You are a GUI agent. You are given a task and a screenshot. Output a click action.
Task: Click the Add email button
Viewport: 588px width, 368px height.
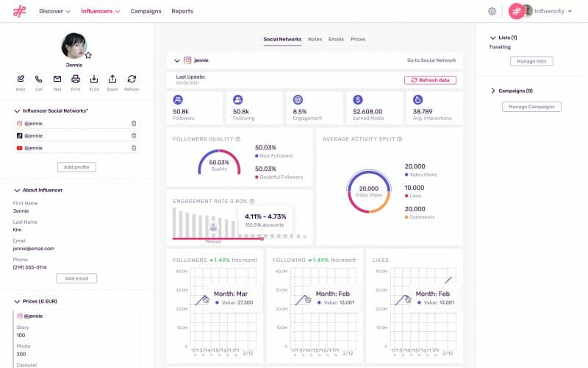tap(76, 278)
